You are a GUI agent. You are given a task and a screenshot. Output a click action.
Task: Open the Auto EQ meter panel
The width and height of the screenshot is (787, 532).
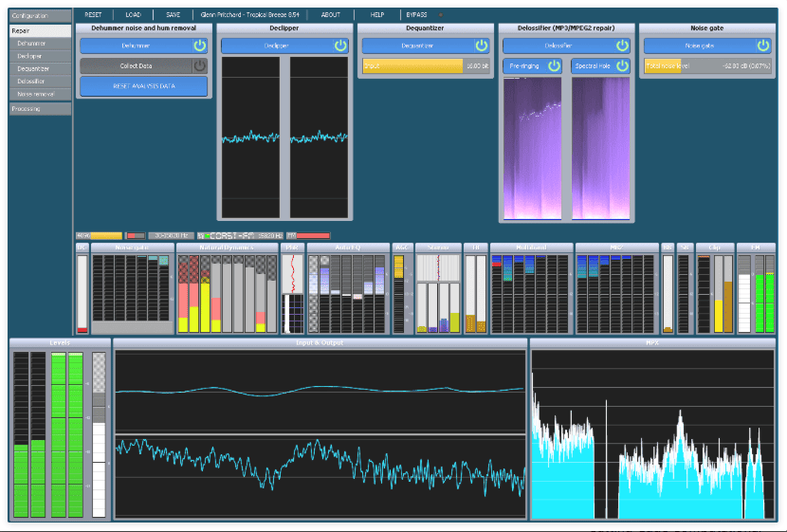click(x=348, y=288)
